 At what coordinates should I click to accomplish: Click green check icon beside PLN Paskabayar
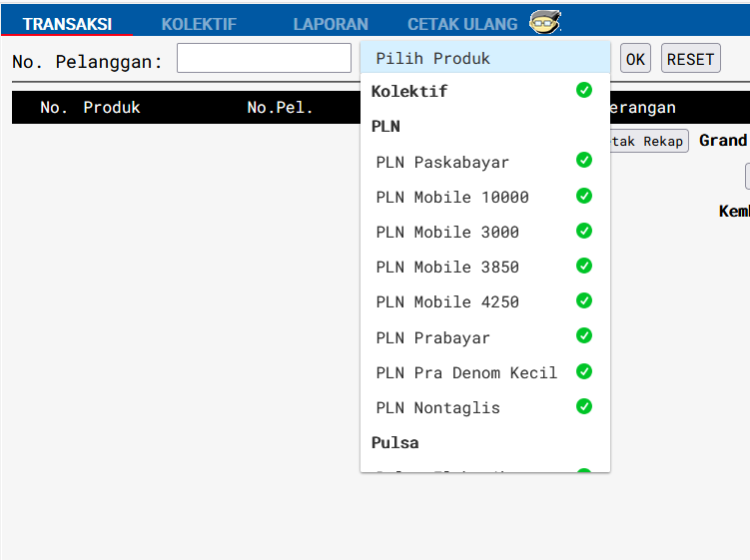click(584, 160)
